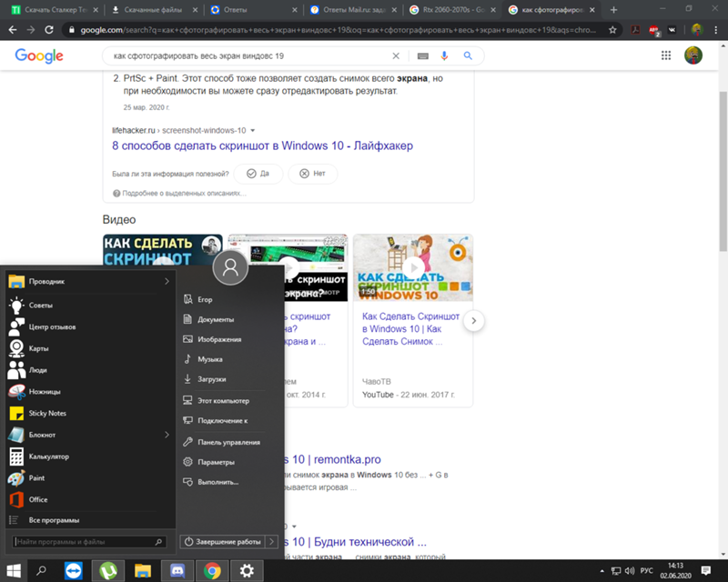The image size is (728, 582).
Task: Open File Explorer from the taskbar
Action: click(143, 571)
